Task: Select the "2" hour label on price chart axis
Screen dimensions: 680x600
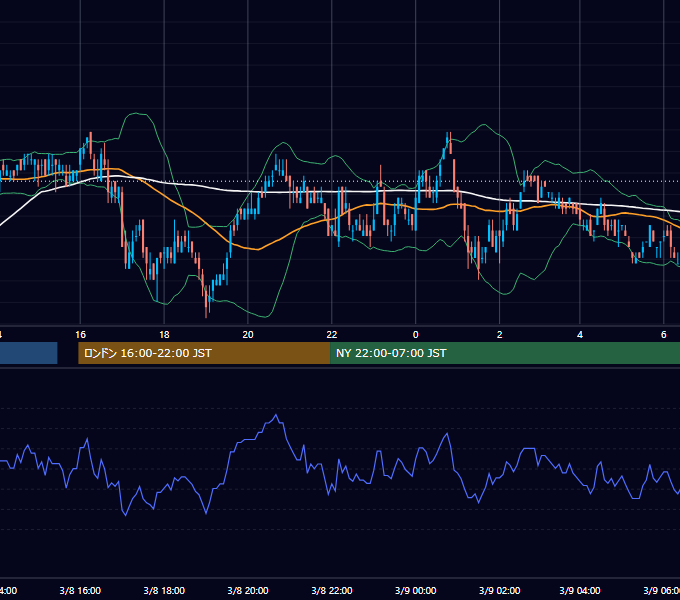Action: coord(500,335)
